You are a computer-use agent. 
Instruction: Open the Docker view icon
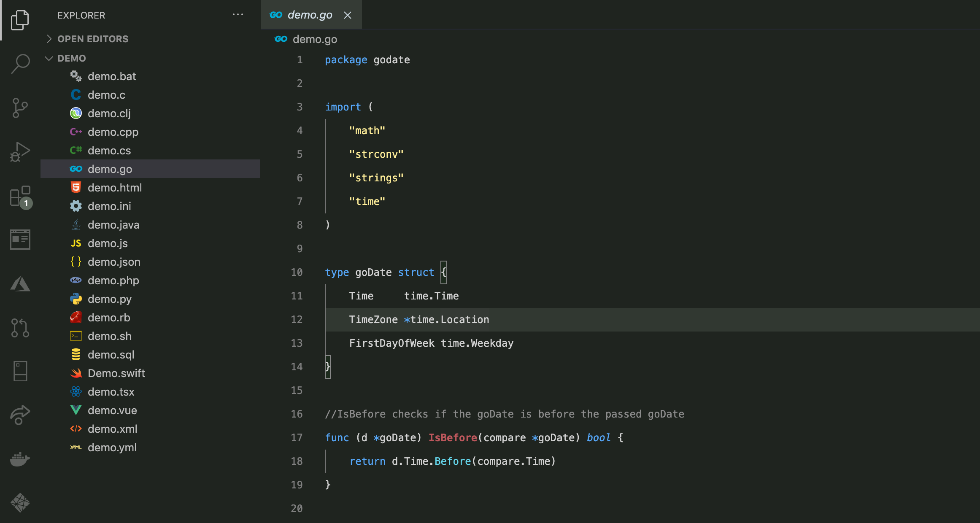click(x=20, y=459)
